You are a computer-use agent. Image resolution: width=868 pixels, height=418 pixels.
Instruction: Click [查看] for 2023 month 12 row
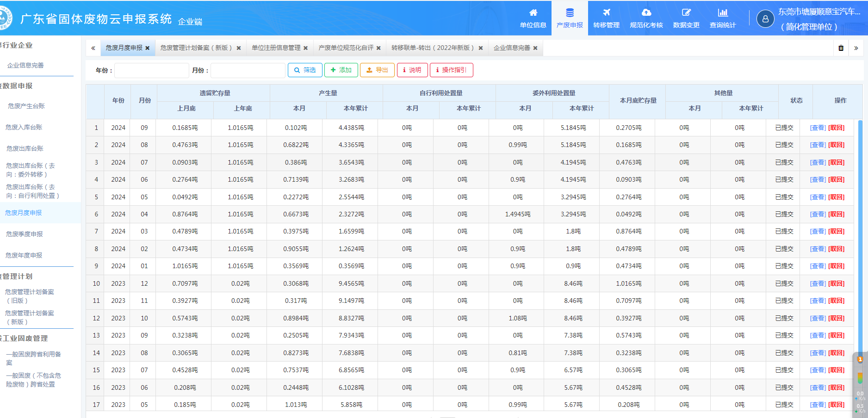pyautogui.click(x=818, y=284)
